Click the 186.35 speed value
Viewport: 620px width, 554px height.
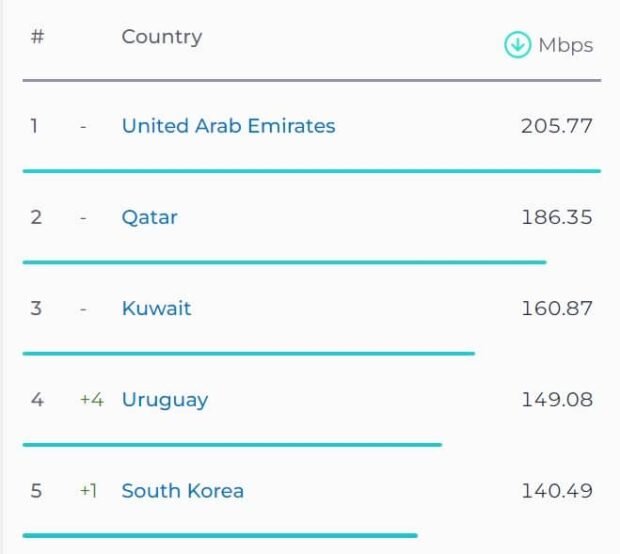click(x=556, y=217)
